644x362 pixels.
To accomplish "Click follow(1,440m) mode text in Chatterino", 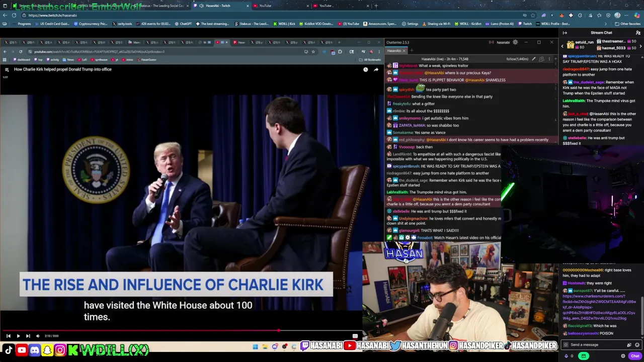I will 517,59.
